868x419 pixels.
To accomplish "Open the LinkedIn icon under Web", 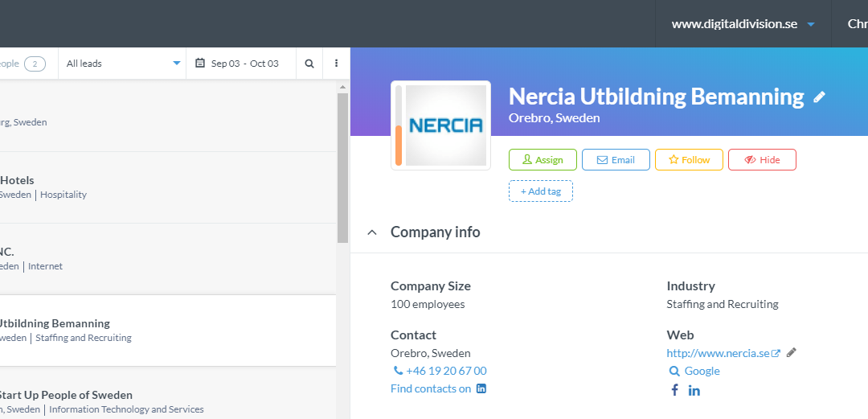I will tap(694, 391).
